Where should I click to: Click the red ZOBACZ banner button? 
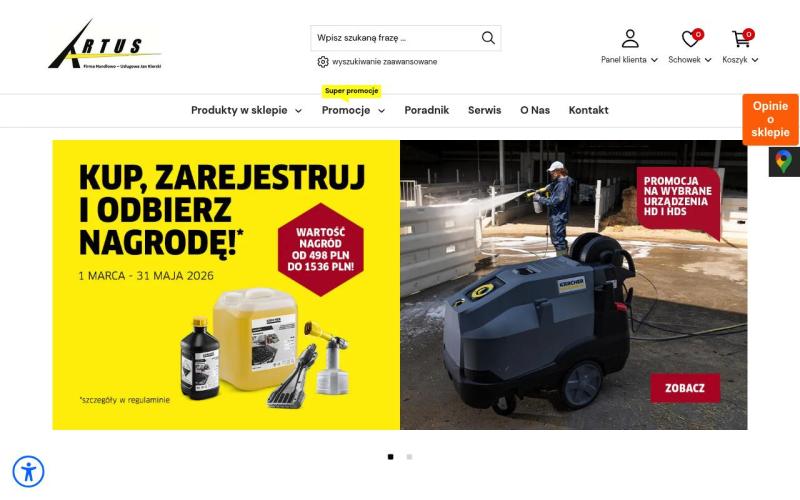point(685,388)
